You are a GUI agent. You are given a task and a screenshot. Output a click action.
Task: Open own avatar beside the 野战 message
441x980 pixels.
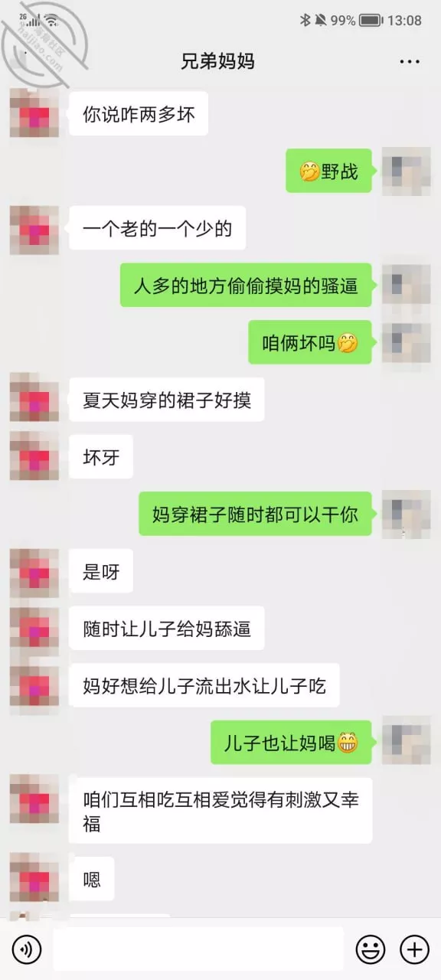coord(407,171)
